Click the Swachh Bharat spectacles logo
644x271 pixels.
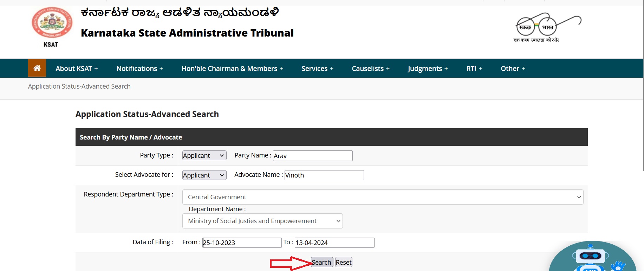click(547, 27)
